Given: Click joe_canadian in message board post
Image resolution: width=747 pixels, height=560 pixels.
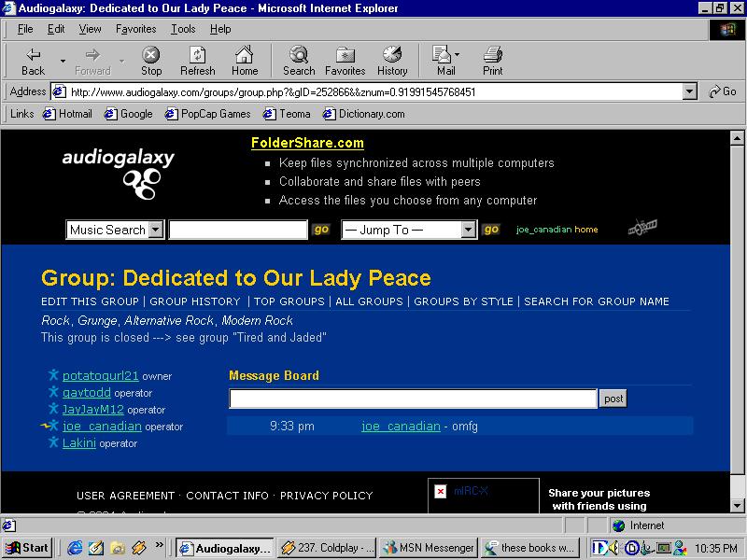Looking at the screenshot, I should [x=401, y=426].
